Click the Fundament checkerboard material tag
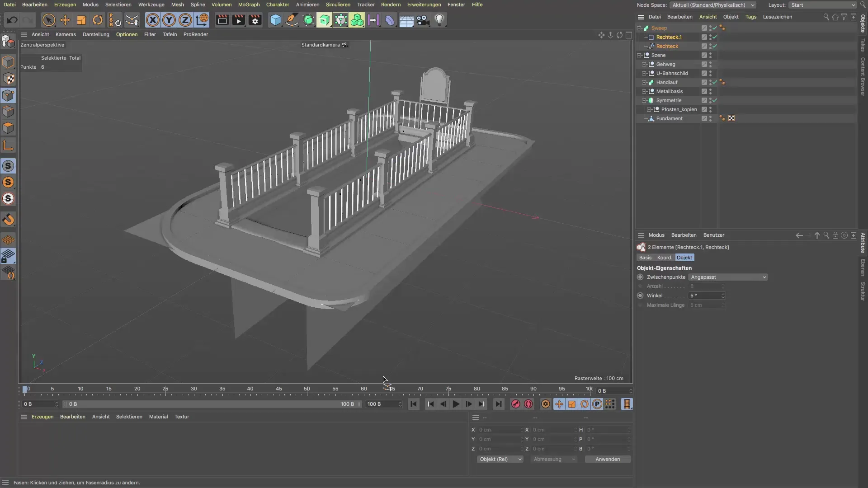The image size is (868, 488). [731, 118]
